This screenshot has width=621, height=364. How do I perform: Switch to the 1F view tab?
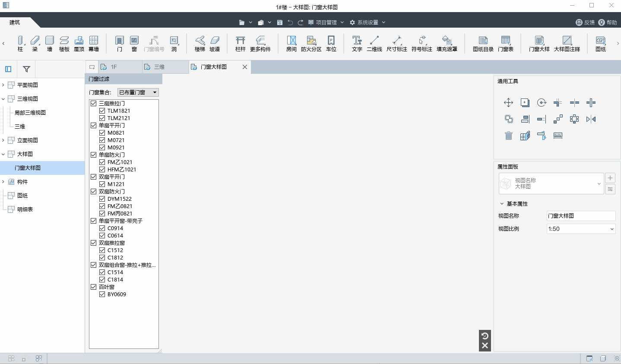pos(120,67)
